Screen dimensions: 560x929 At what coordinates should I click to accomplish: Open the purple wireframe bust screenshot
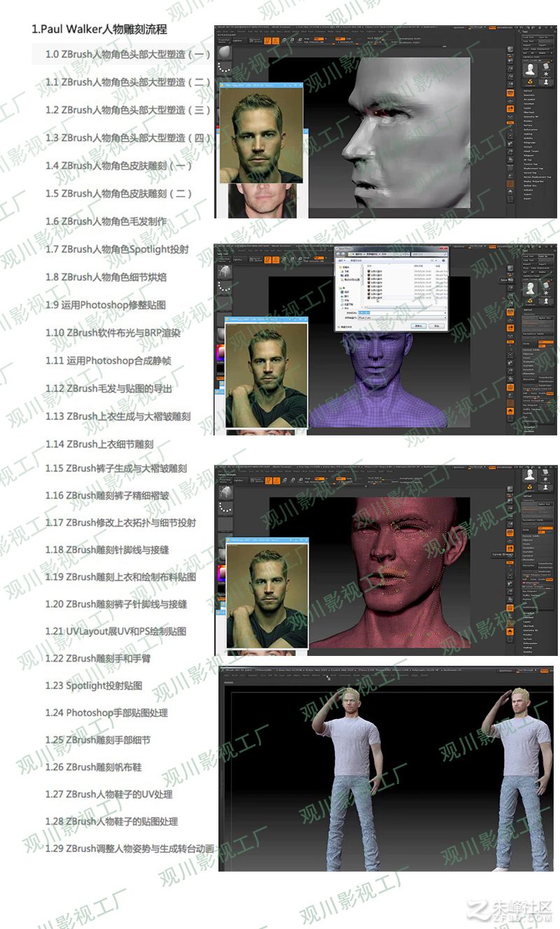386,340
